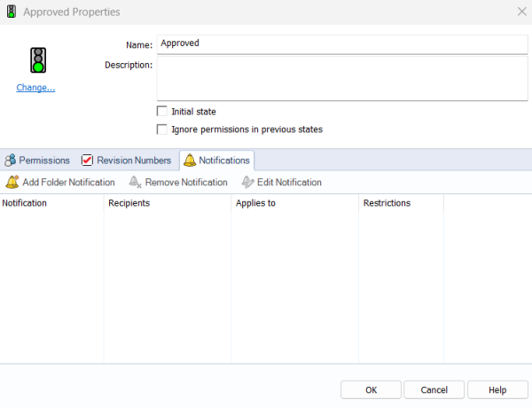Screen dimensions: 532x408
Task: Click the Add Folder Notification bell icon
Action: click(12, 182)
